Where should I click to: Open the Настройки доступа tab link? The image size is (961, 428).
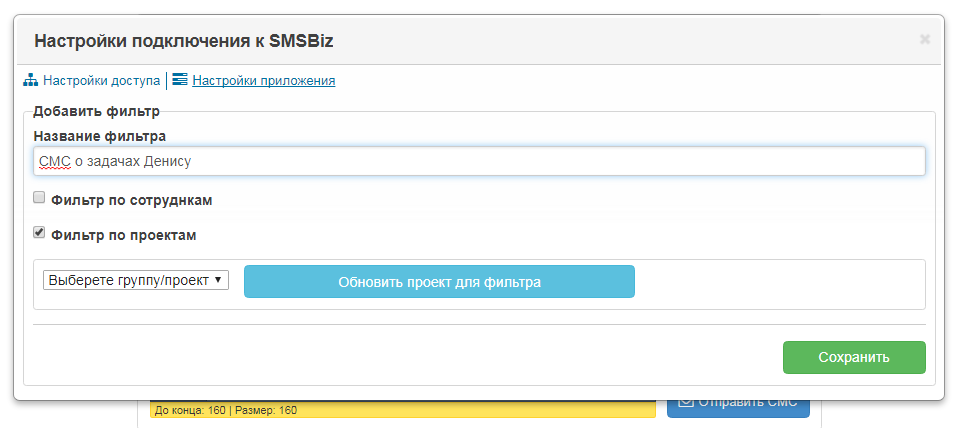pyautogui.click(x=101, y=80)
